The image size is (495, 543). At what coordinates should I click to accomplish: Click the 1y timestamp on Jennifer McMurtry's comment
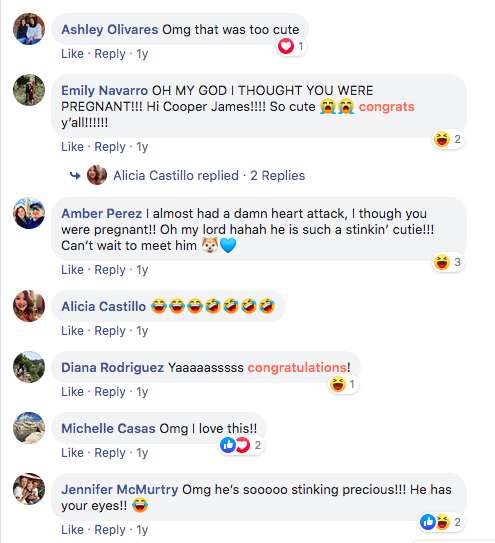[142, 530]
